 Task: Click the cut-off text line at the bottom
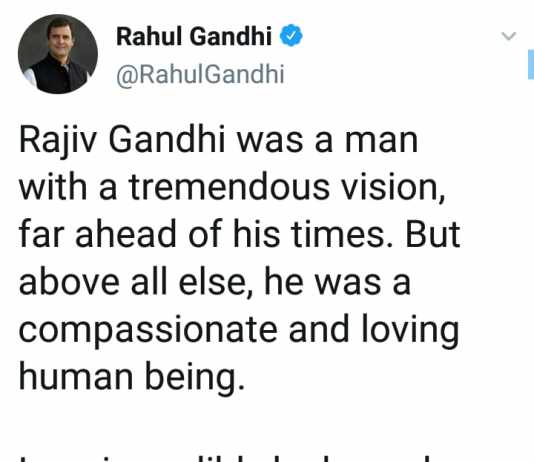[x=225, y=457]
